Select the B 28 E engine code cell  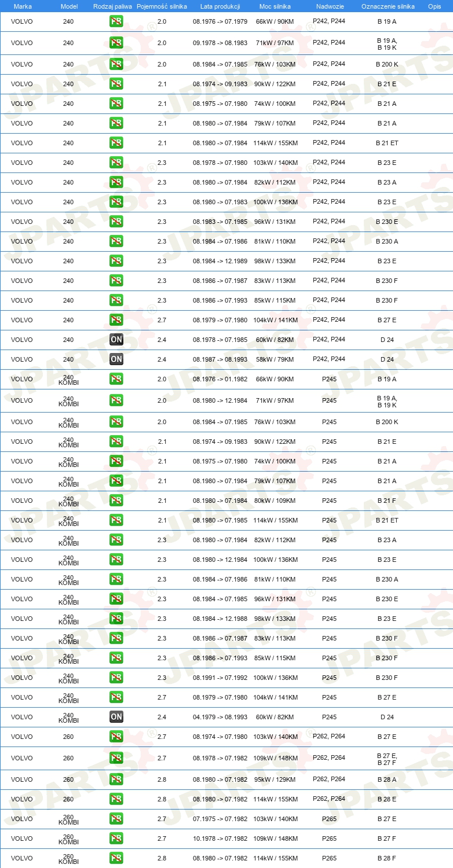pyautogui.click(x=387, y=799)
